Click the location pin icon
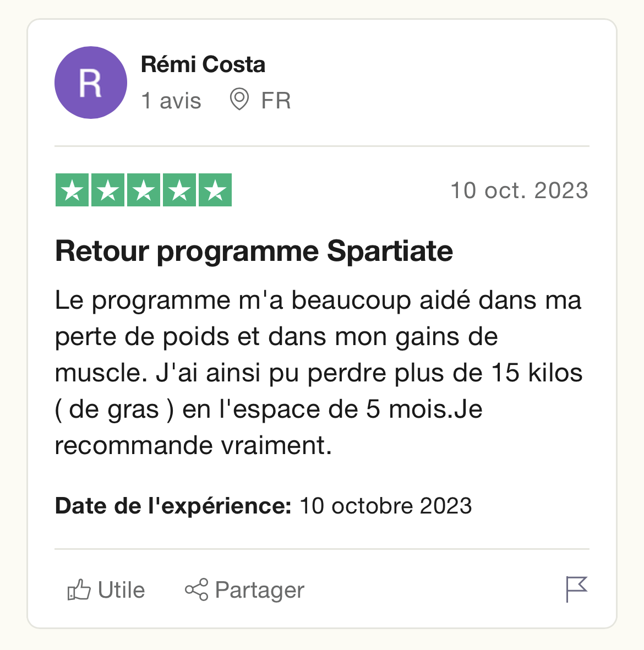Screen dimensions: 644x650 point(239,99)
